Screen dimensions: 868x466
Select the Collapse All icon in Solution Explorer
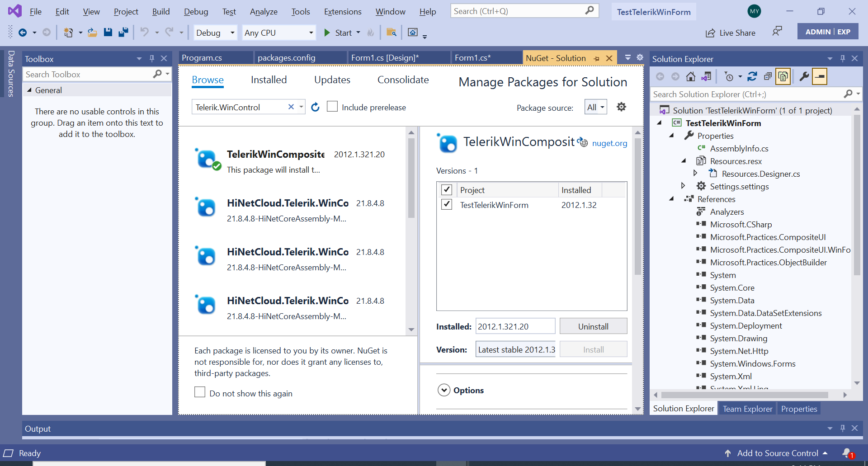(x=768, y=76)
